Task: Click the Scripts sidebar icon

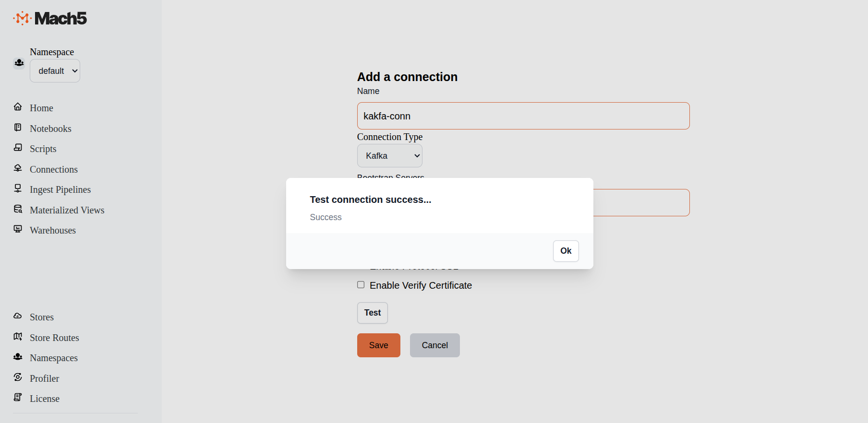Action: [18, 148]
